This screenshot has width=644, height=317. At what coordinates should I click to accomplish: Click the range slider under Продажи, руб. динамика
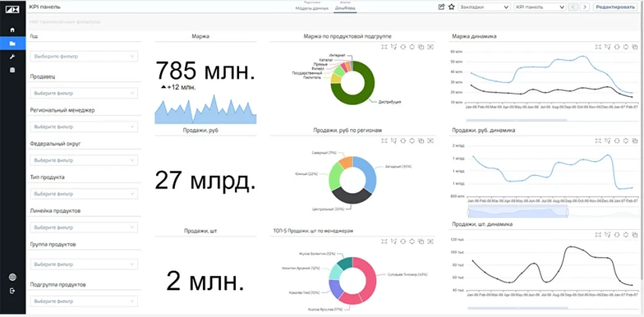coord(518,211)
